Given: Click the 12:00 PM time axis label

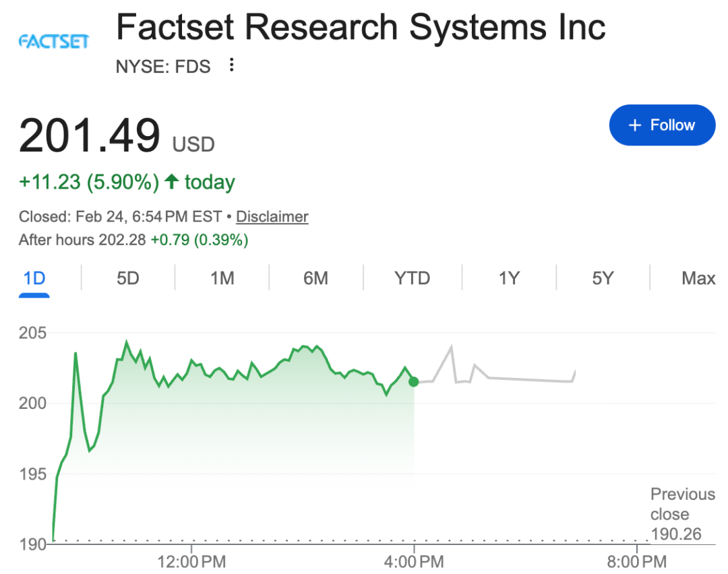Looking at the screenshot, I should pyautogui.click(x=190, y=560).
